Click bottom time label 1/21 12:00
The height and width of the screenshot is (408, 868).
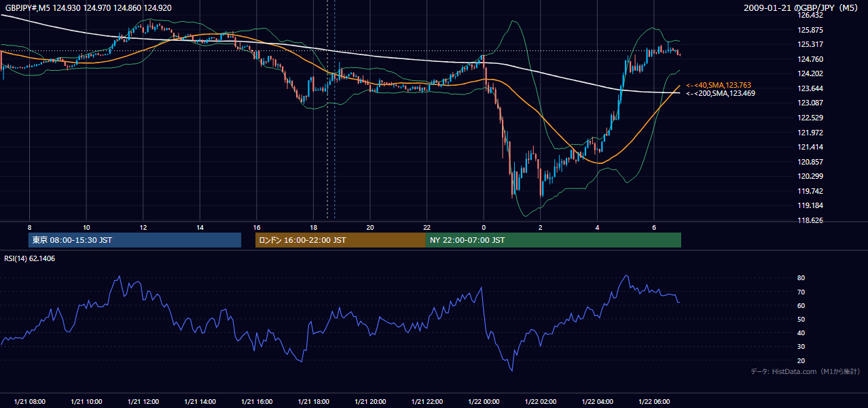click(143, 402)
